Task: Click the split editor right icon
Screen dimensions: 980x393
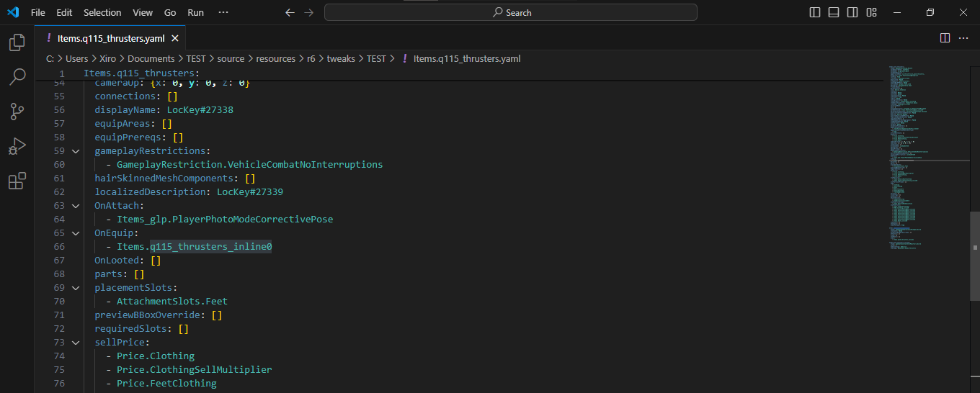Action: [945, 38]
